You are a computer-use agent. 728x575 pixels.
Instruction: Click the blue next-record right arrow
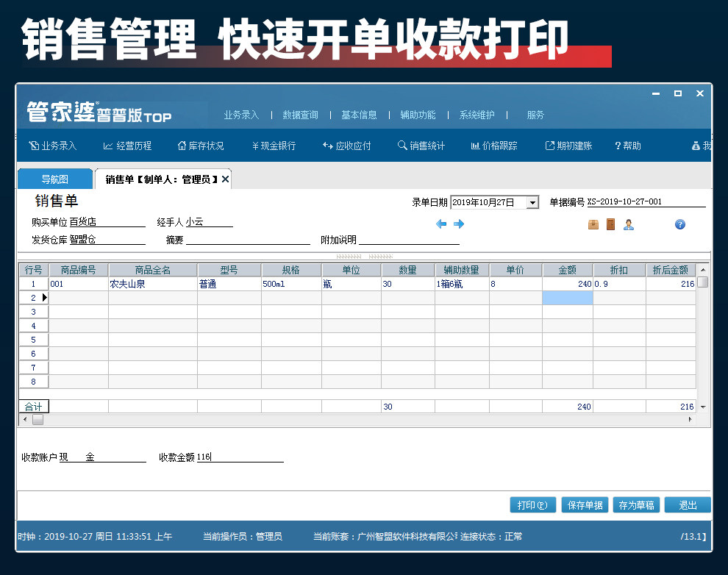tap(459, 224)
